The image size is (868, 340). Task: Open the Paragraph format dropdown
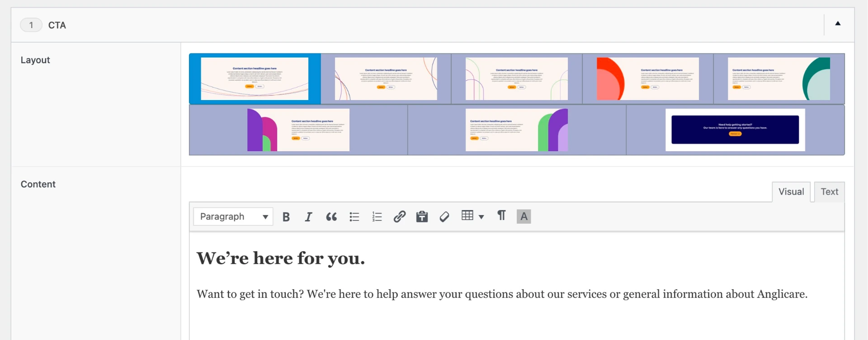[233, 217]
